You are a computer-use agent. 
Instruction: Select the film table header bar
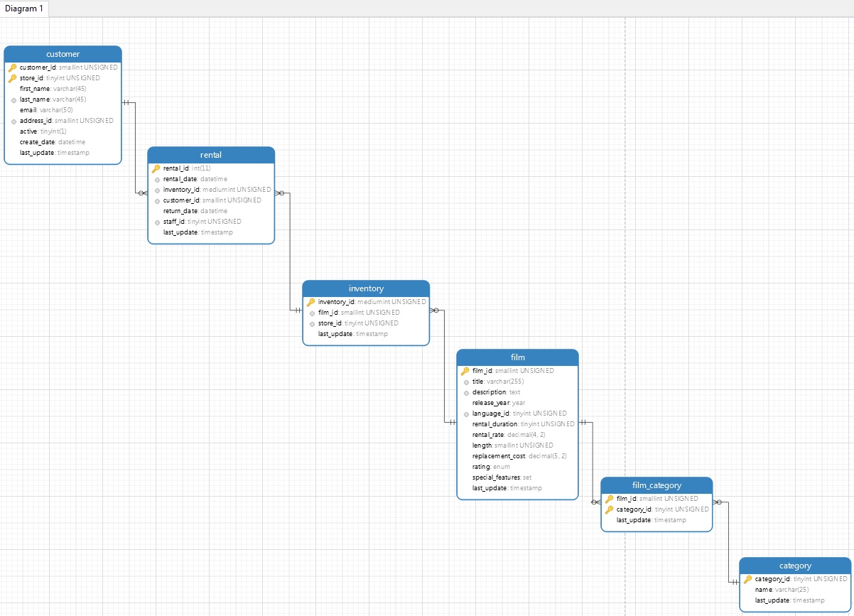tap(517, 357)
